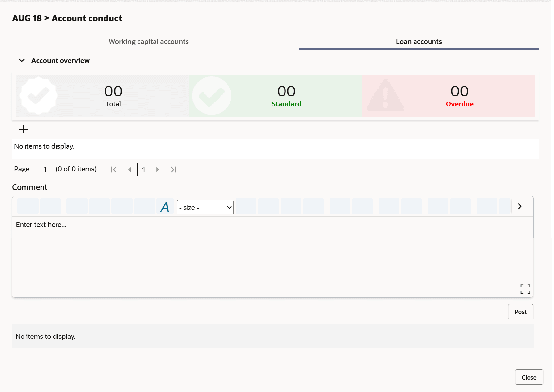
Task: Go to the first page of results
Action: 114,169
